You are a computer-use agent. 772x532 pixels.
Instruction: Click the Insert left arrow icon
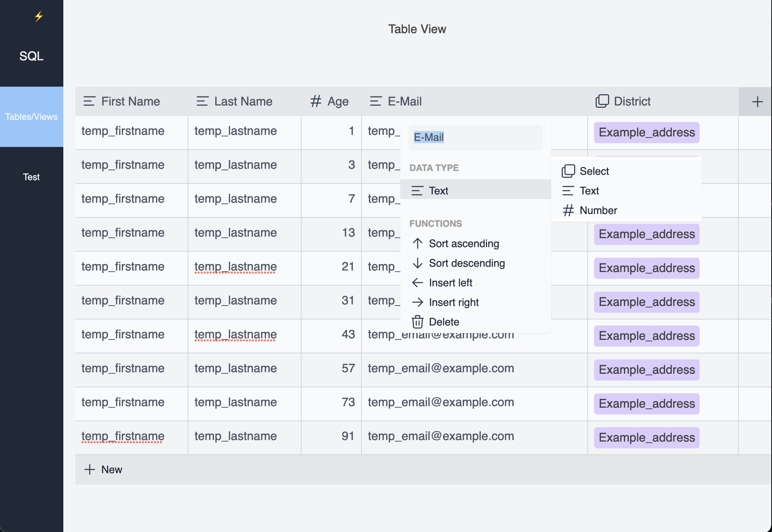pos(417,283)
